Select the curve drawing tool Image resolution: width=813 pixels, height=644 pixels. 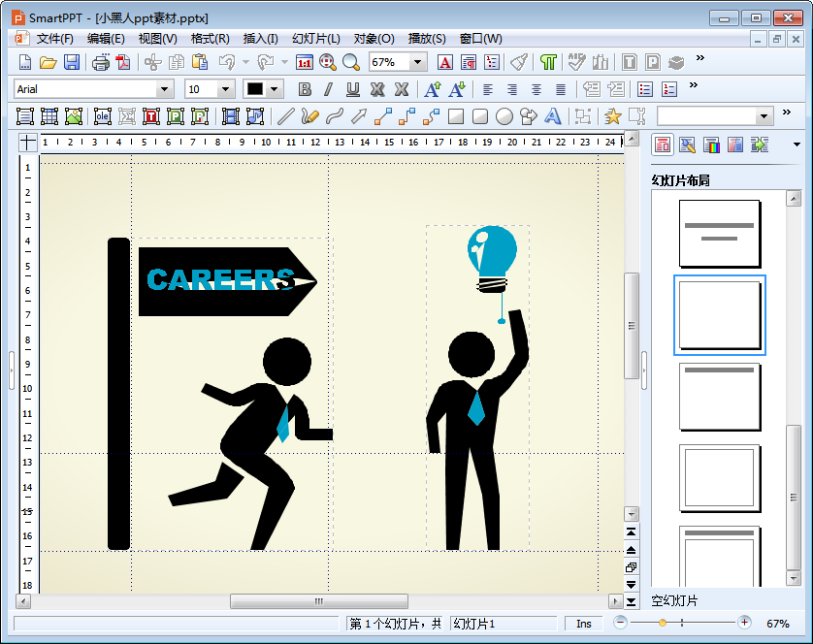[x=335, y=116]
